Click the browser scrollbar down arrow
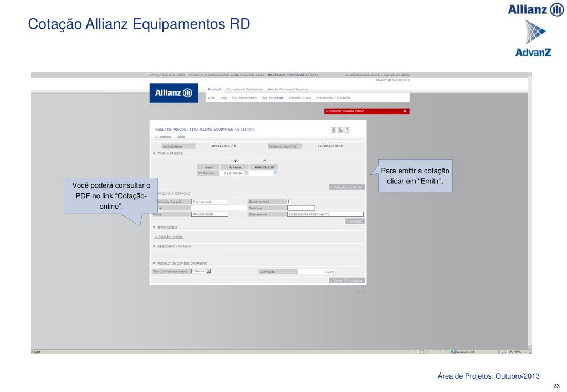The height and width of the screenshot is (392, 567). point(530,347)
